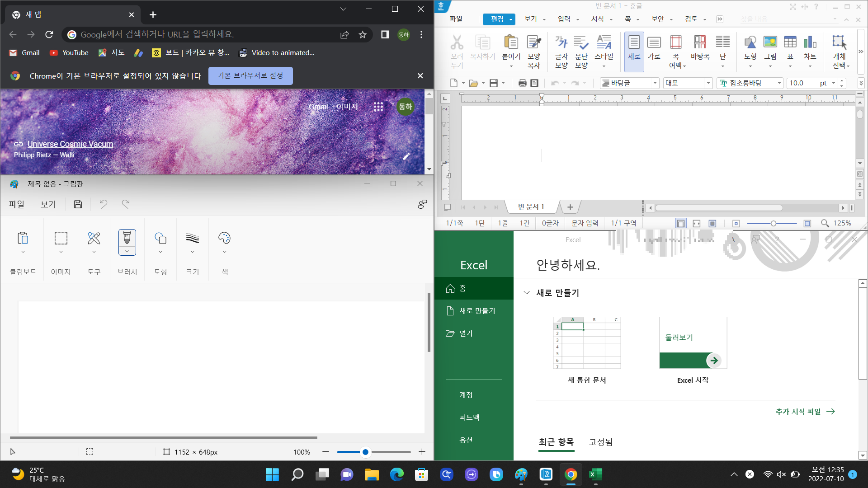Collapse the 새로 만들기 section in Excel

527,293
